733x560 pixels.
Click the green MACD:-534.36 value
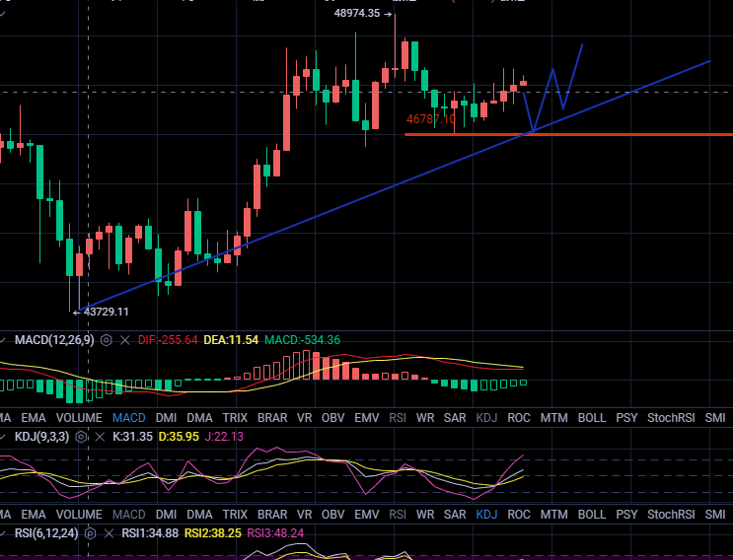click(303, 340)
